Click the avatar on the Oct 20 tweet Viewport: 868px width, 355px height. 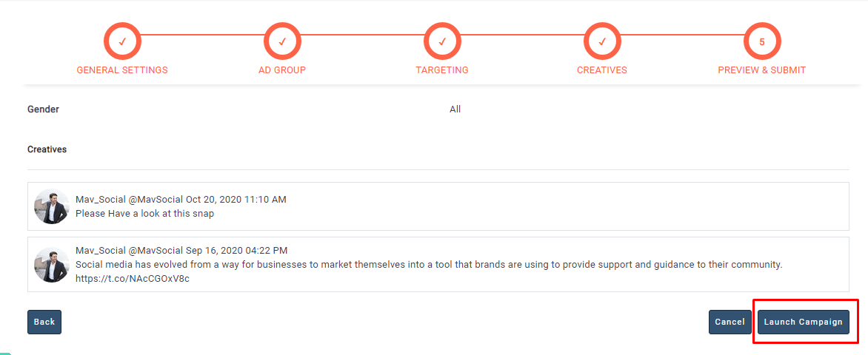[52, 206]
